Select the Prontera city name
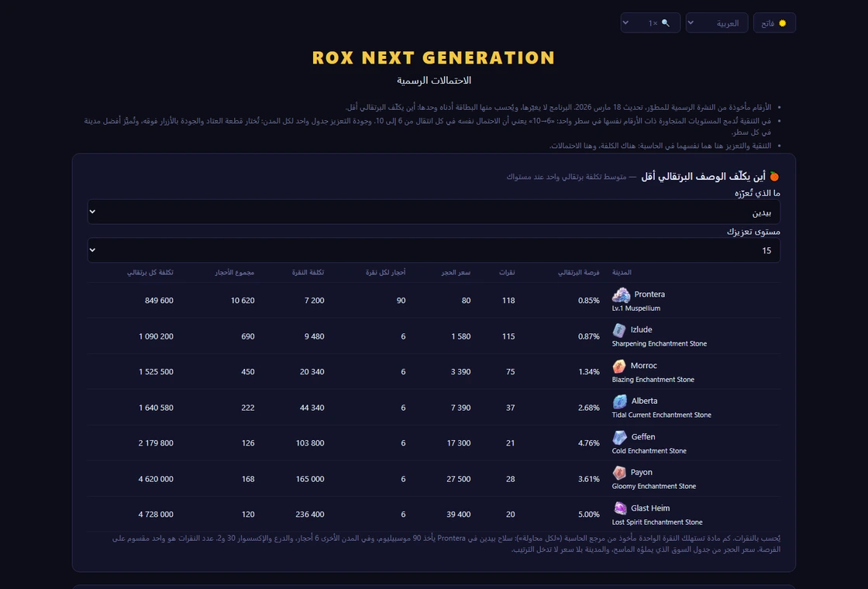Viewport: 868px width, 589px height. (649, 294)
